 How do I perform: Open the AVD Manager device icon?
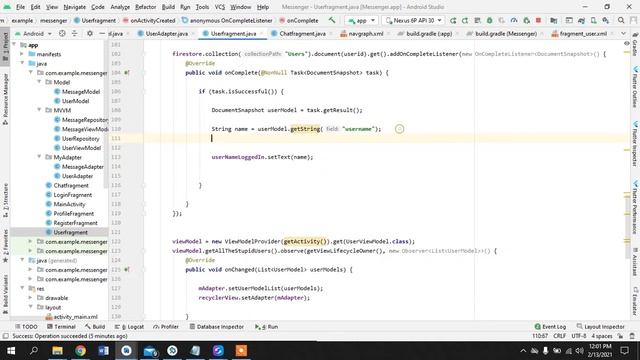pyautogui.click(x=593, y=20)
